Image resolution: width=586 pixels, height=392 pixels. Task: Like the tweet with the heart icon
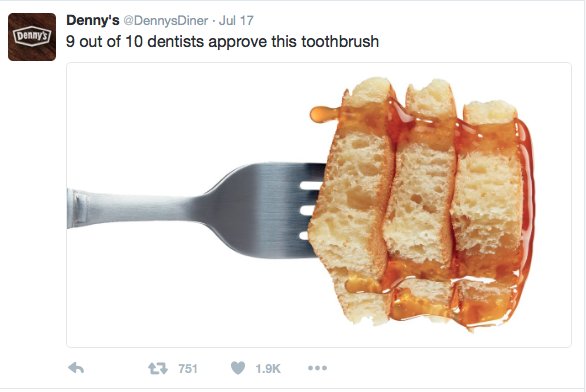[x=238, y=368]
